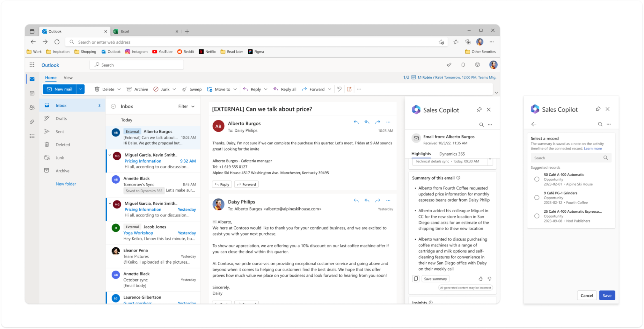Image resolution: width=644 pixels, height=329 pixels.
Task: Expand the Delete options dropdown
Action: click(119, 89)
